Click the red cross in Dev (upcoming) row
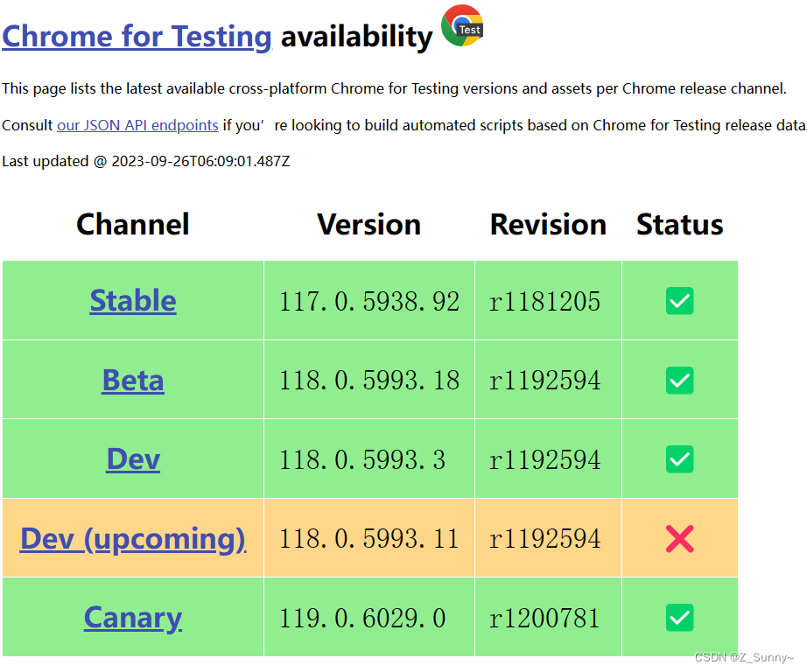The height and width of the screenshot is (672, 807). point(679,538)
